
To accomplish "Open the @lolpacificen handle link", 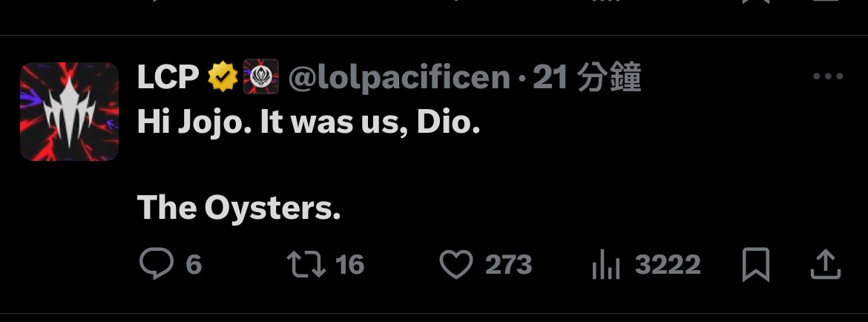I will [399, 77].
